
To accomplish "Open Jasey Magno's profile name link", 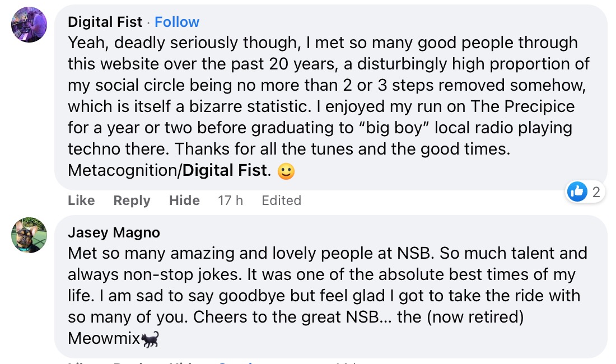I will (x=114, y=232).
